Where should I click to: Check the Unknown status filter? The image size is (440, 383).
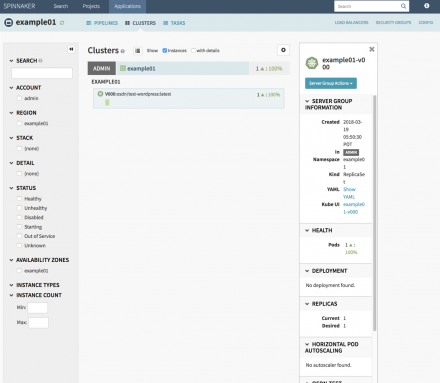[x=19, y=245]
